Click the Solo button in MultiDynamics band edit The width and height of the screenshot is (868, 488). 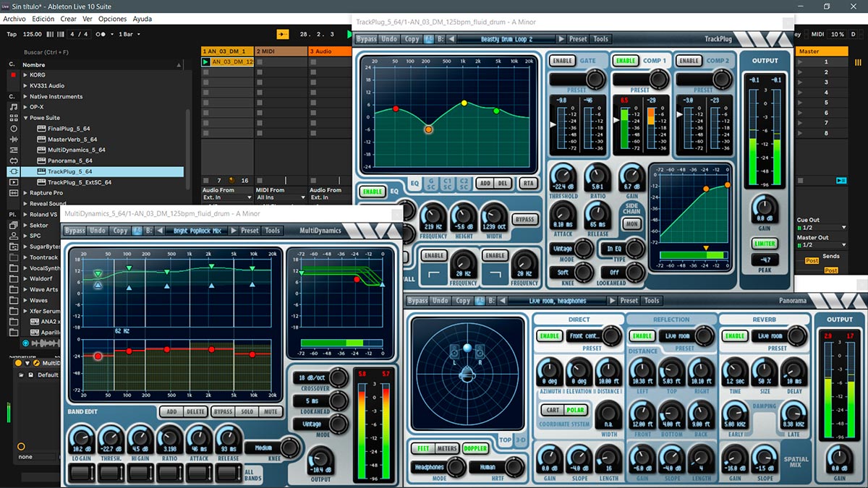(247, 411)
